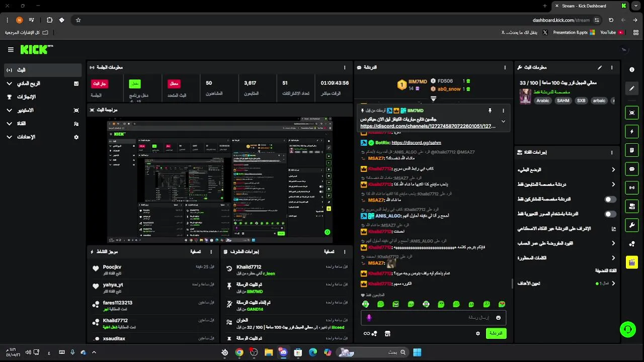Click the Arabic stream tag
644x362 pixels.
pyautogui.click(x=543, y=101)
